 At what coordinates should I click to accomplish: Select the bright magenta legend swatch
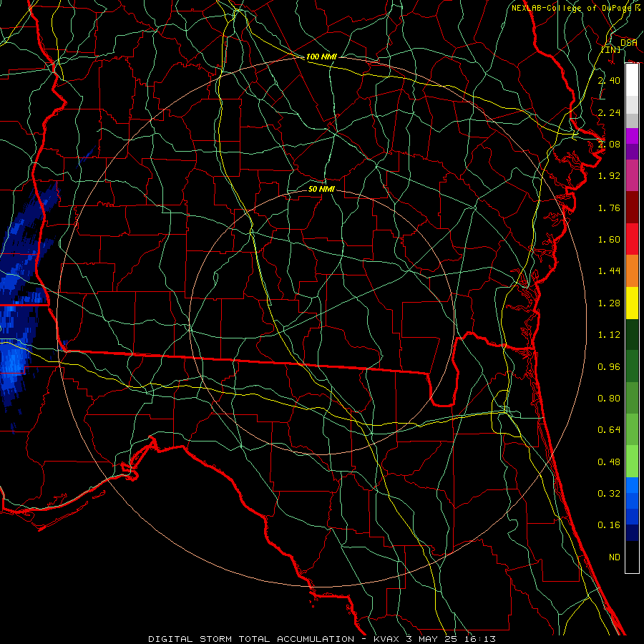coord(632,136)
